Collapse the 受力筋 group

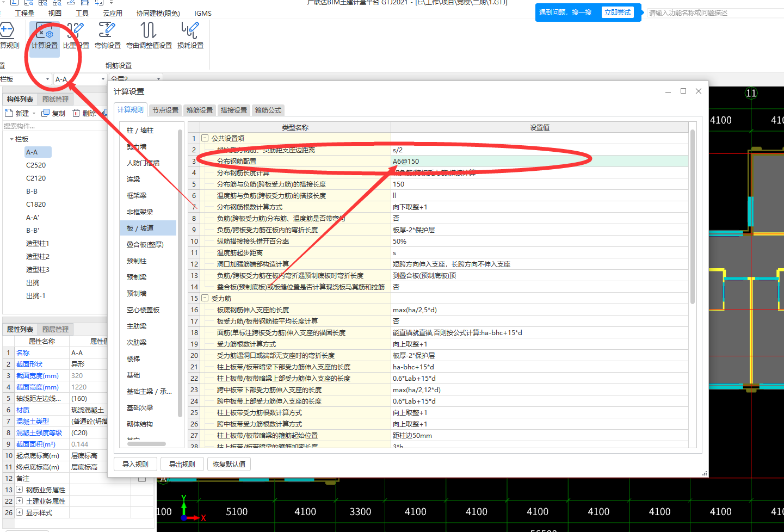point(205,298)
